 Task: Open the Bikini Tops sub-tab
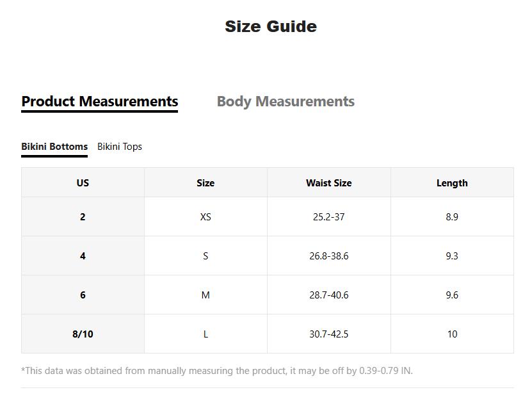click(120, 147)
